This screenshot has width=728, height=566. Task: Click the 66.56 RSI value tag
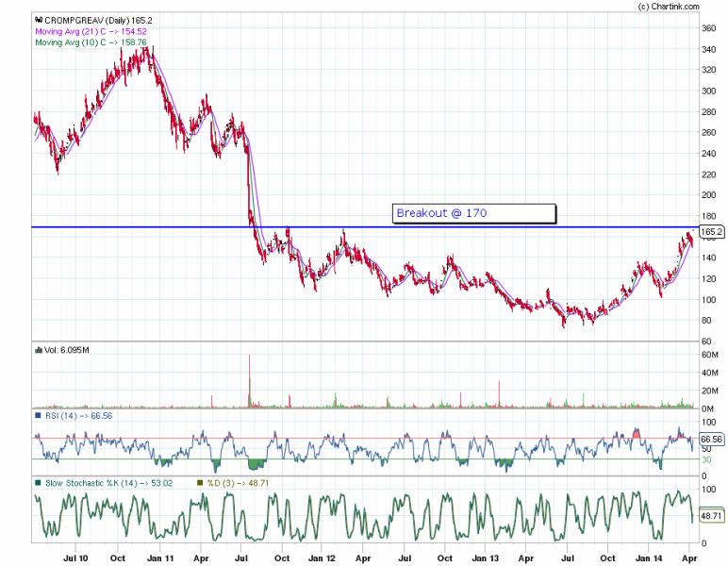point(712,440)
